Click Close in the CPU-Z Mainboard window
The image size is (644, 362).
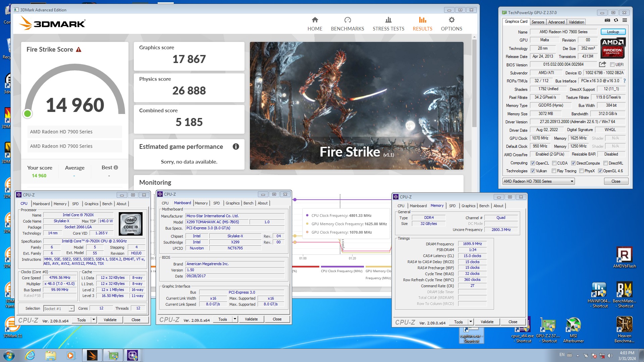tap(277, 319)
